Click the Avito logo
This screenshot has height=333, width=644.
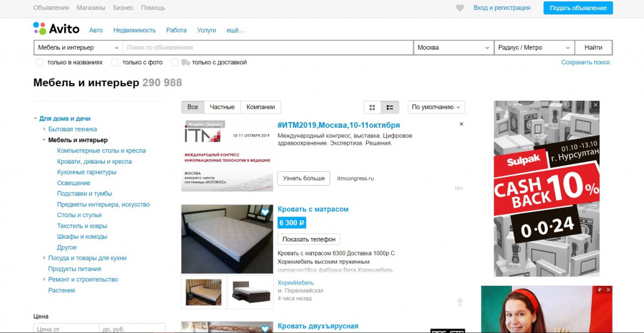pos(56,28)
